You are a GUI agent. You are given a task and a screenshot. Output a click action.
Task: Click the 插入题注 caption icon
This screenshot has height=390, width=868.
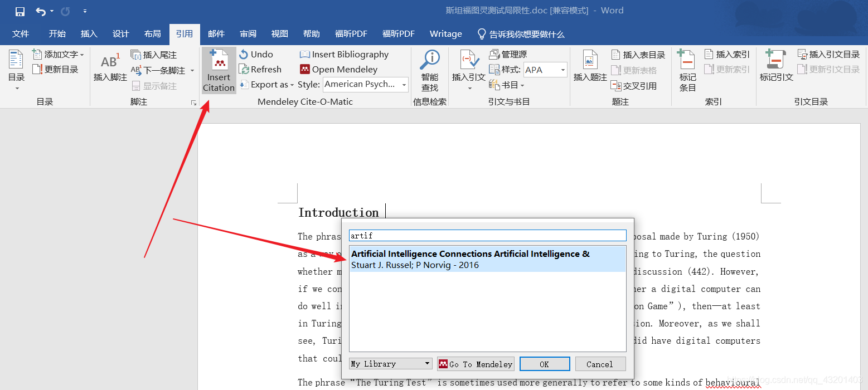(x=590, y=67)
